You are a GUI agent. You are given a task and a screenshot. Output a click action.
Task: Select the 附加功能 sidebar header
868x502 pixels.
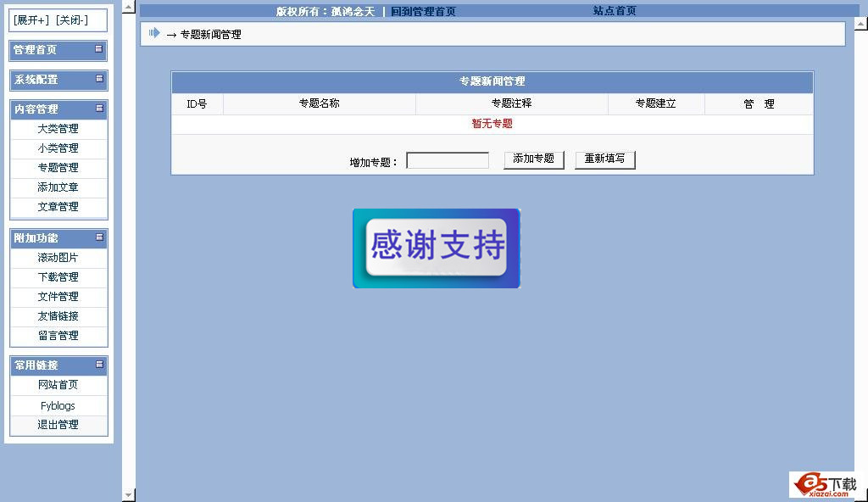[36, 238]
